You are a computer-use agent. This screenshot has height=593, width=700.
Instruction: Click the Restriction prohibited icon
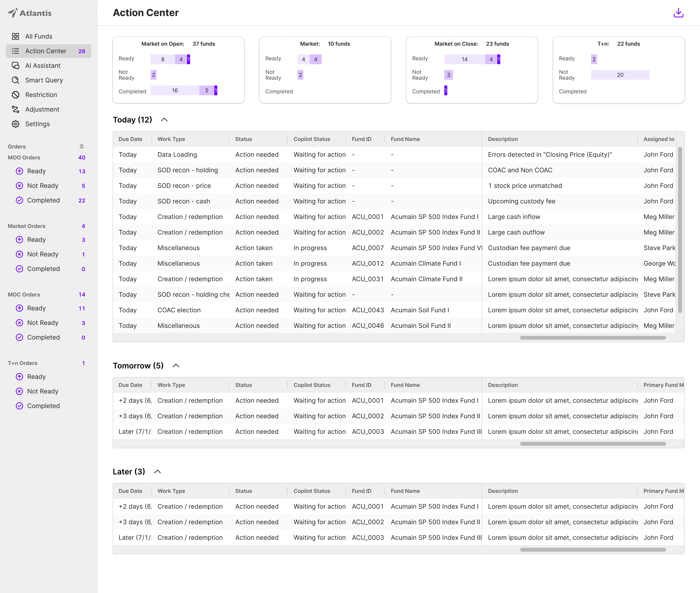pyautogui.click(x=15, y=95)
